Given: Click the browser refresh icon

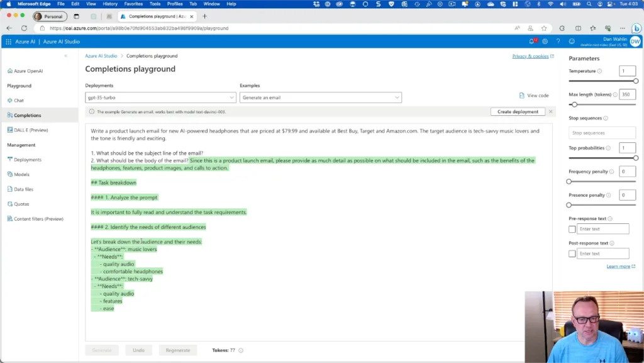Looking at the screenshot, I should click(25, 28).
